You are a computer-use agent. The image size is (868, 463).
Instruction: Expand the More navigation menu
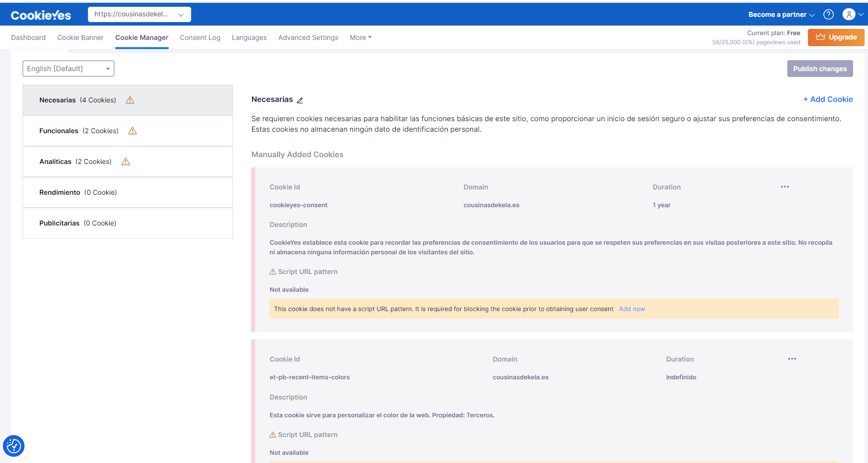[x=360, y=38]
